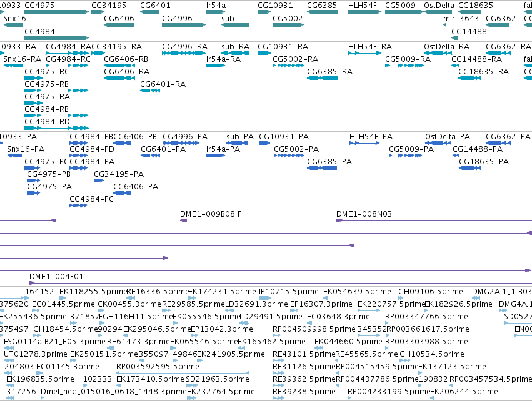Select the Snx16-PA protein glyph
The height and width of the screenshot is (401, 532).
coord(14,156)
